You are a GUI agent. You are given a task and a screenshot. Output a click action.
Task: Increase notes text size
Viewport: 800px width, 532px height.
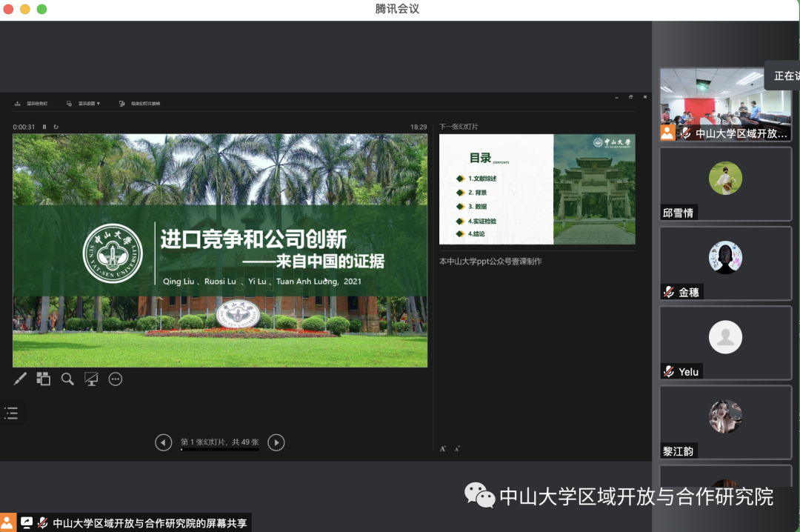[443, 449]
